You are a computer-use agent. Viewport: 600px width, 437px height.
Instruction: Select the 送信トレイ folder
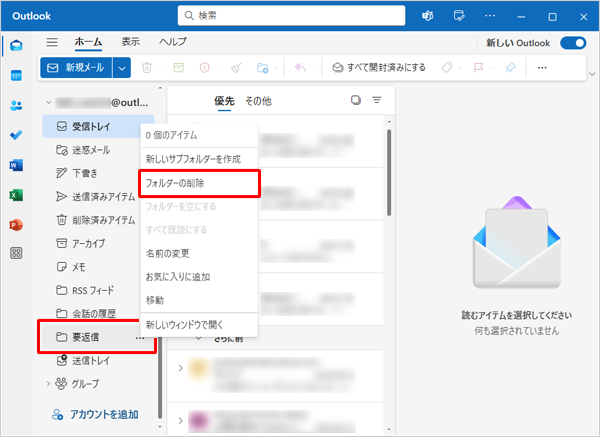point(98,360)
